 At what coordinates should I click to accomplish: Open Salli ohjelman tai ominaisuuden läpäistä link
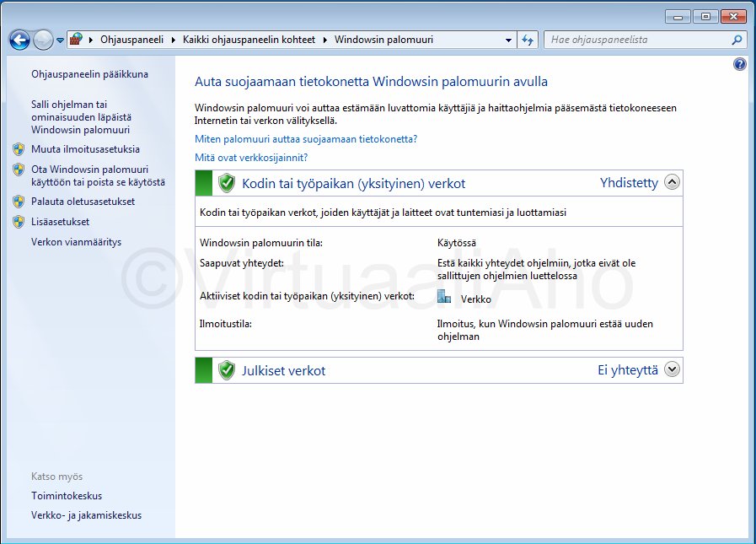tap(81, 117)
